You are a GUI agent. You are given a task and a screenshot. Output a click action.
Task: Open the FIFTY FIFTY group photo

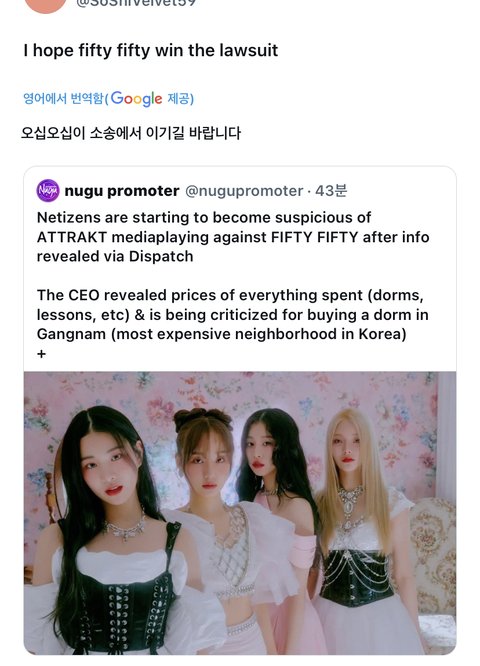240,513
